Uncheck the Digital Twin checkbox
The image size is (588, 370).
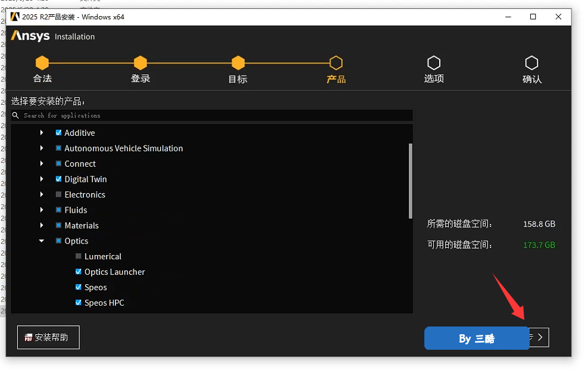coord(58,179)
